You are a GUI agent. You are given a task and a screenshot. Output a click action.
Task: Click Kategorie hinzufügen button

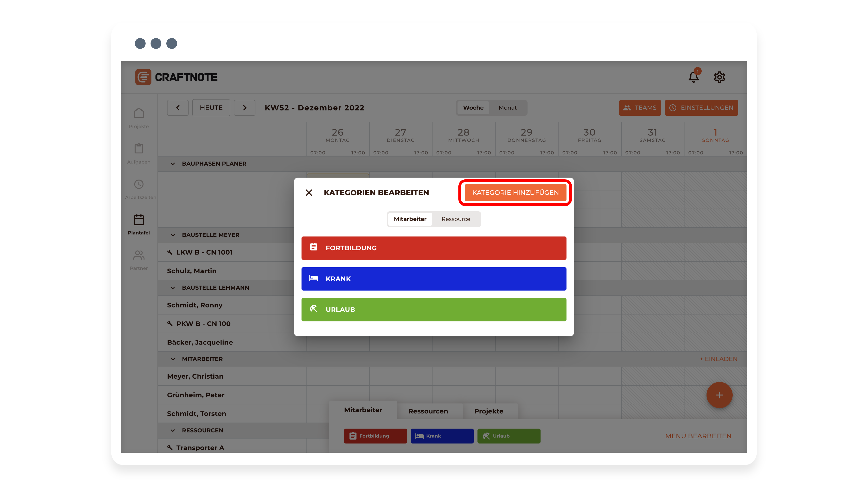tap(515, 193)
